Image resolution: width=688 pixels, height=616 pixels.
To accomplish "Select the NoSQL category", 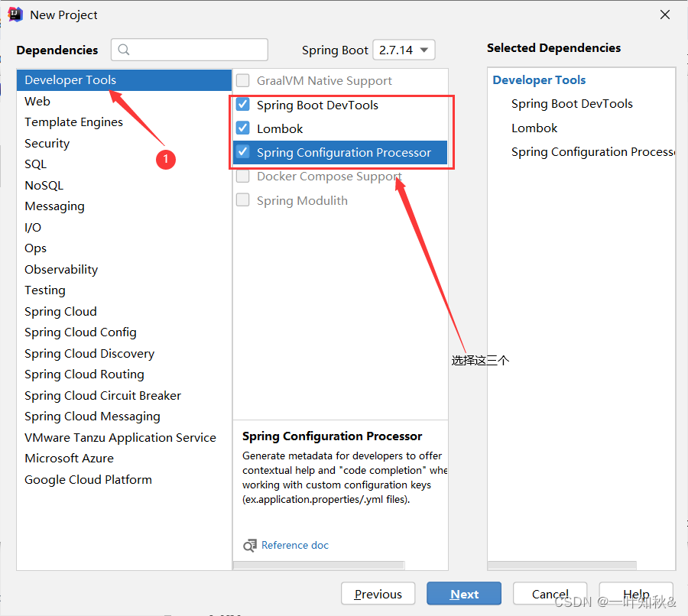I will [x=124, y=185].
